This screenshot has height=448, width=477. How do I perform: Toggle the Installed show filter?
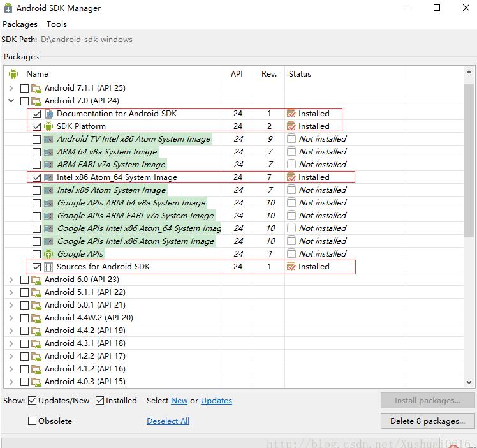99,401
